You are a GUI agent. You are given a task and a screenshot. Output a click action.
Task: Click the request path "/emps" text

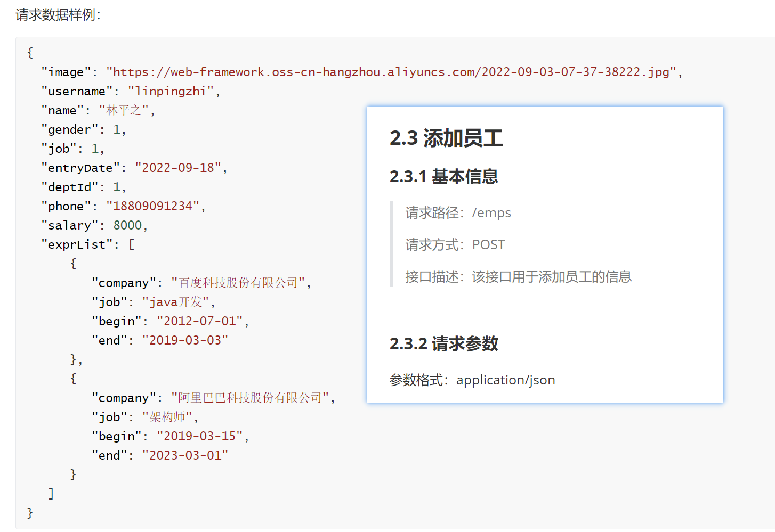[x=491, y=213]
